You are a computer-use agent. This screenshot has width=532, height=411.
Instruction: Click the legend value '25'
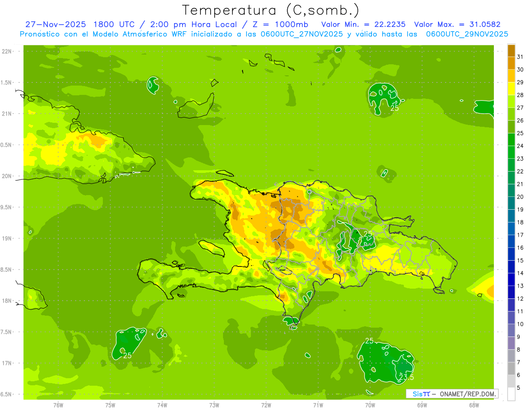[x=520, y=133]
